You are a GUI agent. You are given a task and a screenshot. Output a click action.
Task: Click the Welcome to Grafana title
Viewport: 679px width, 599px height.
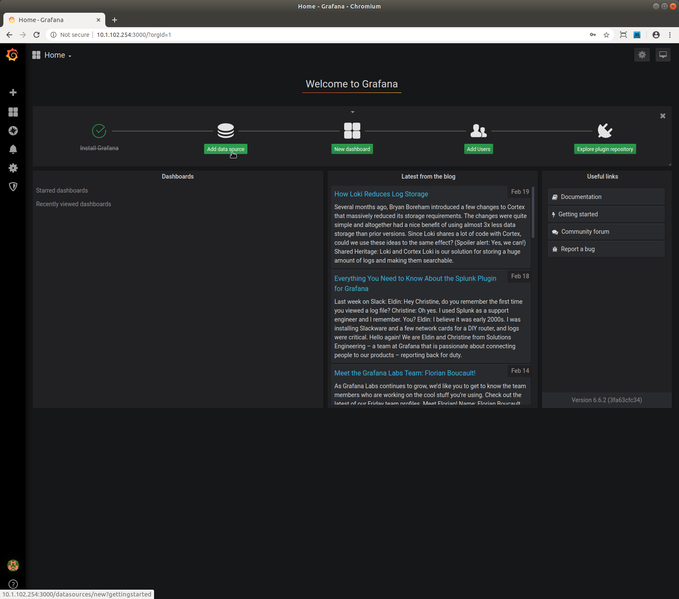pyautogui.click(x=352, y=84)
